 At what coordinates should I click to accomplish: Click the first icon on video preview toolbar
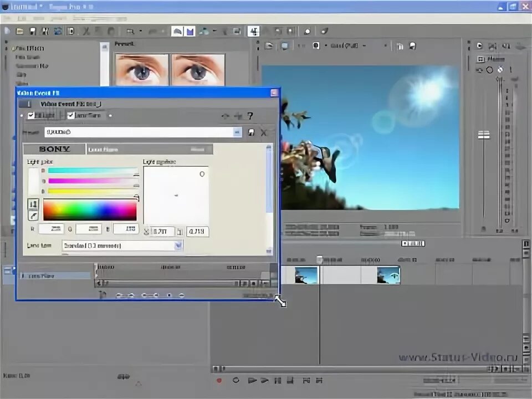pyautogui.click(x=269, y=45)
